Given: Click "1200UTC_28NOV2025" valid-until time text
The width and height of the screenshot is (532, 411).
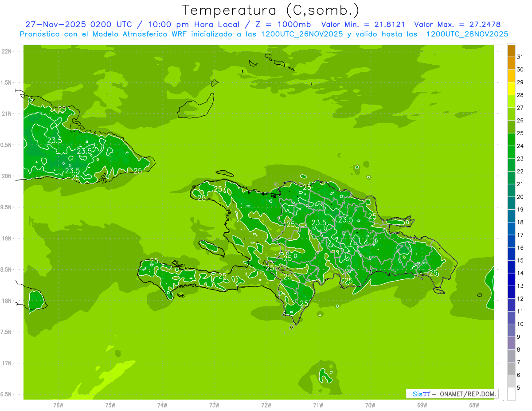Looking at the screenshot, I should (467, 34).
